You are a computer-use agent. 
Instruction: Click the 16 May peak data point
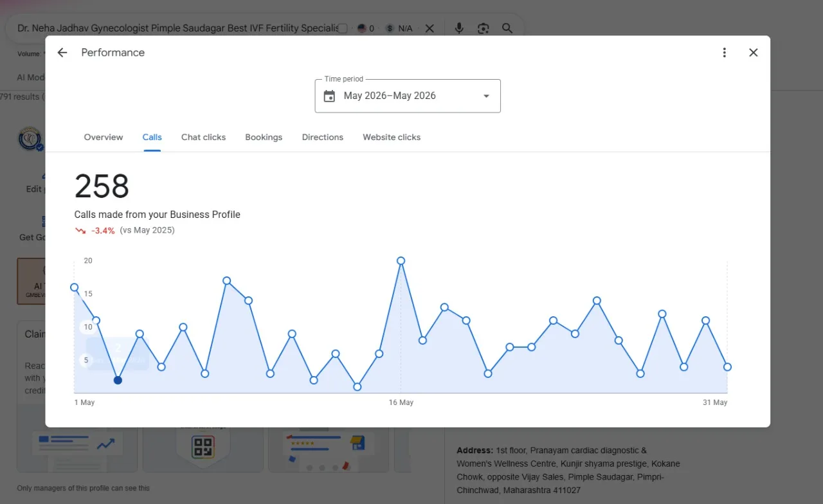click(x=401, y=261)
